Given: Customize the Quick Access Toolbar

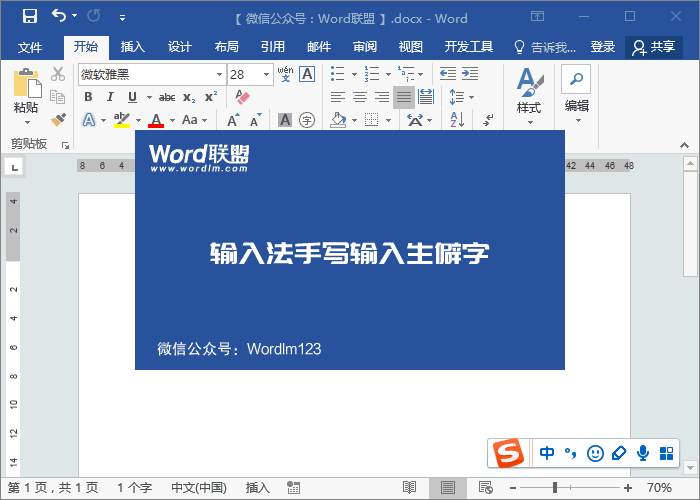Looking at the screenshot, I should [x=122, y=18].
